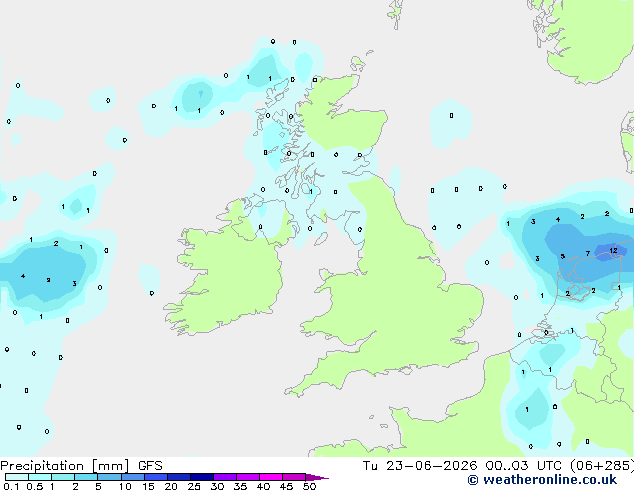Click the (06+285) forecast run text
634x490 pixels.
tap(602, 466)
